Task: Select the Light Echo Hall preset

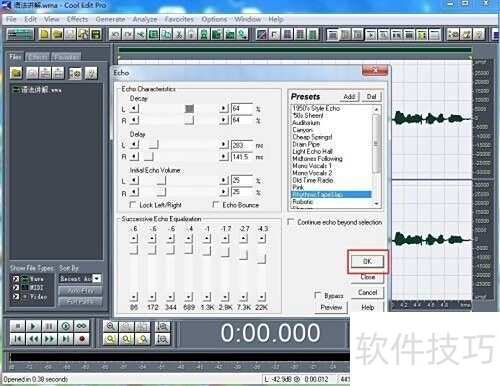Action: point(313,151)
